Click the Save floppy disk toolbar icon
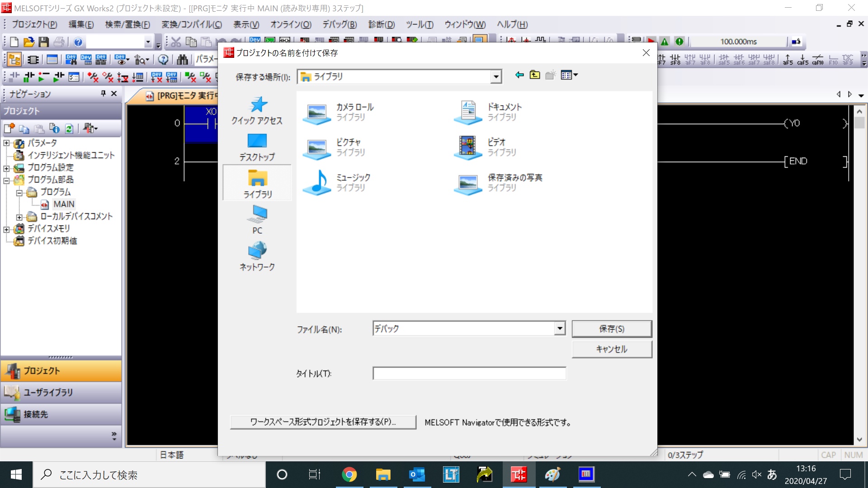 coord(44,42)
